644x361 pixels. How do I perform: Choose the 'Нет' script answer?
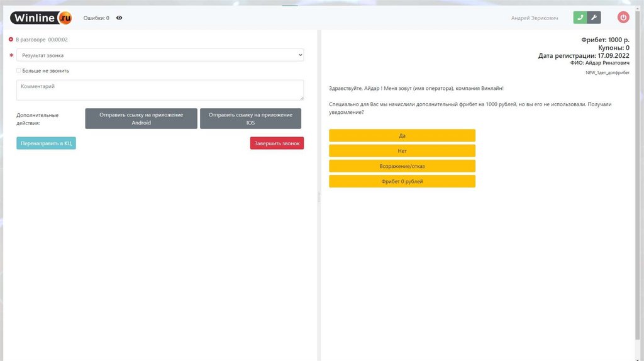coord(402,151)
